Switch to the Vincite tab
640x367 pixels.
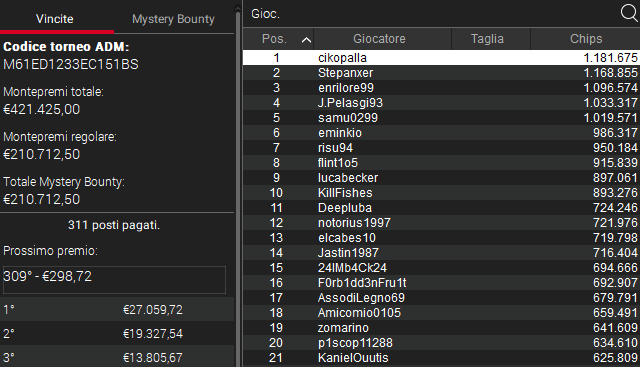[55, 19]
